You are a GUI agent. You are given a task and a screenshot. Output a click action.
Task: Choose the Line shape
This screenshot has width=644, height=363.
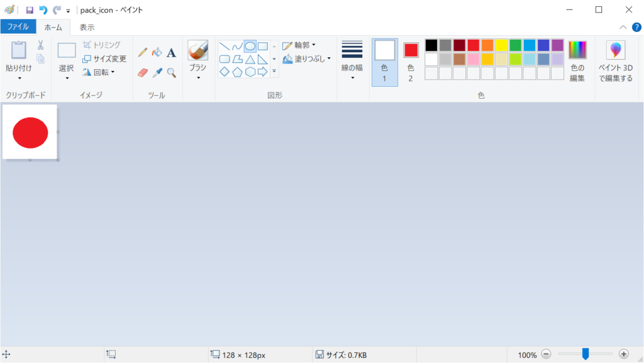[x=225, y=46]
